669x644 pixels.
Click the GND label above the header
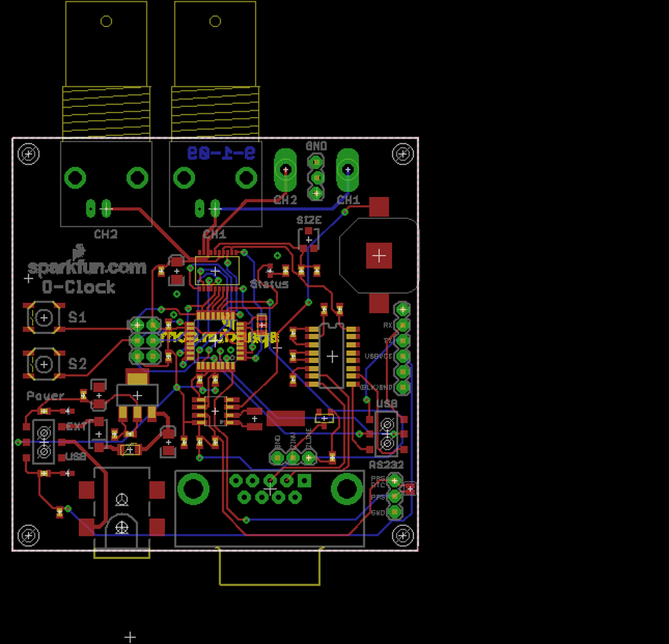pyautogui.click(x=316, y=146)
